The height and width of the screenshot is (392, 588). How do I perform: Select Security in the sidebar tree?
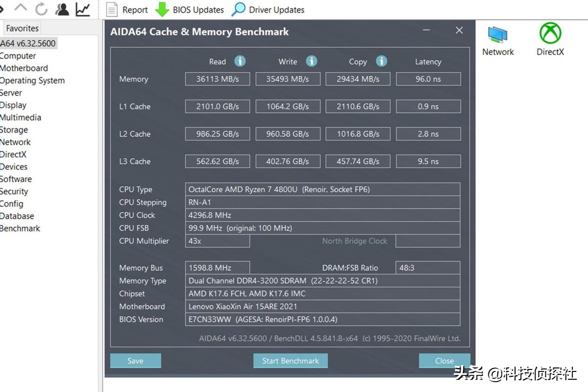coord(14,191)
